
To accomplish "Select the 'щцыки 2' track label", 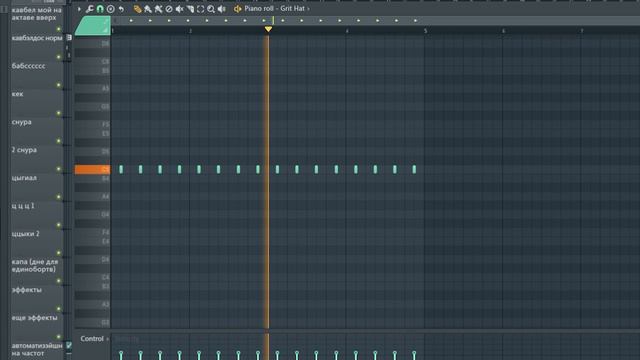I will tap(26, 234).
